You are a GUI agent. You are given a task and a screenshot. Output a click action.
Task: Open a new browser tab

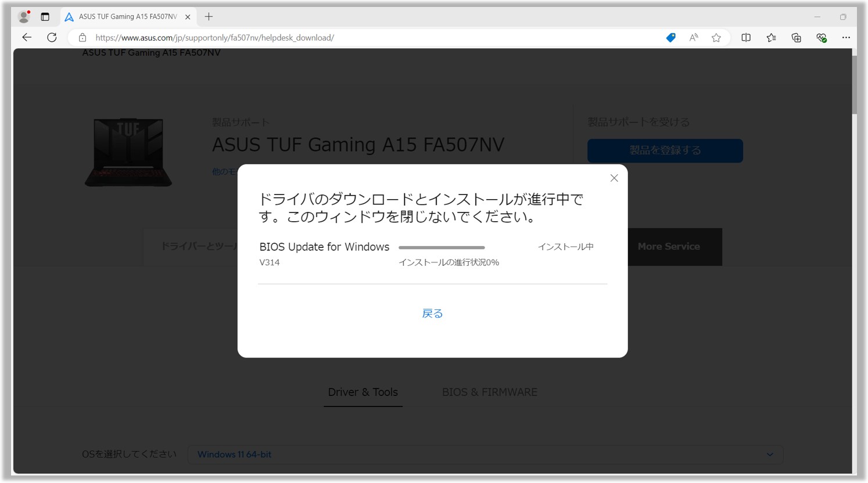pyautogui.click(x=209, y=17)
